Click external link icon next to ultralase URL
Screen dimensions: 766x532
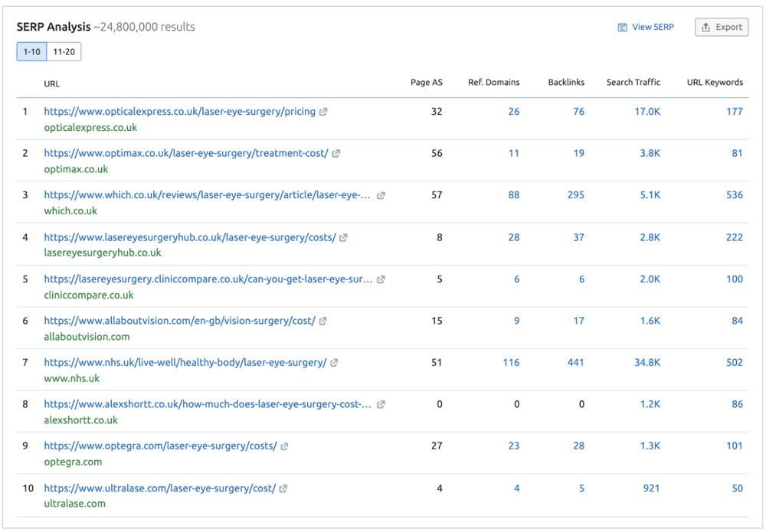click(x=283, y=488)
